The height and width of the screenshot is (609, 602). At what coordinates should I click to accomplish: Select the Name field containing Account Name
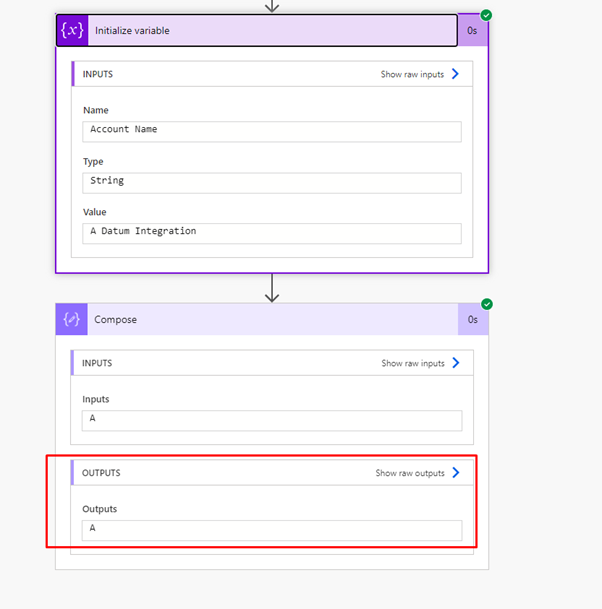coord(272,132)
